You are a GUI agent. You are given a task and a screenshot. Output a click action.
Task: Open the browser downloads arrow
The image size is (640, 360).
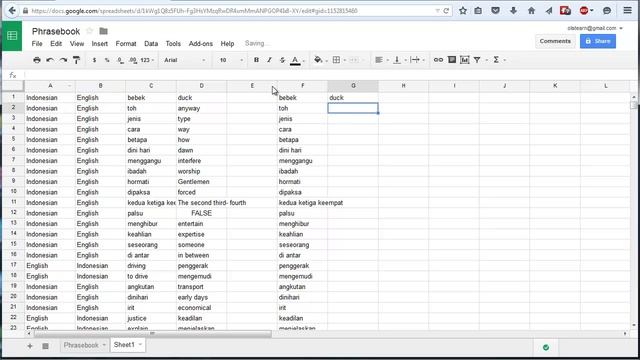tap(513, 11)
